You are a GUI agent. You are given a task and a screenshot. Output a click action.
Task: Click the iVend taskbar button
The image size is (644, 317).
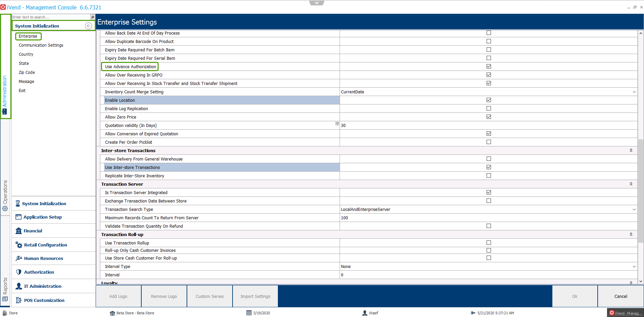[625, 313]
